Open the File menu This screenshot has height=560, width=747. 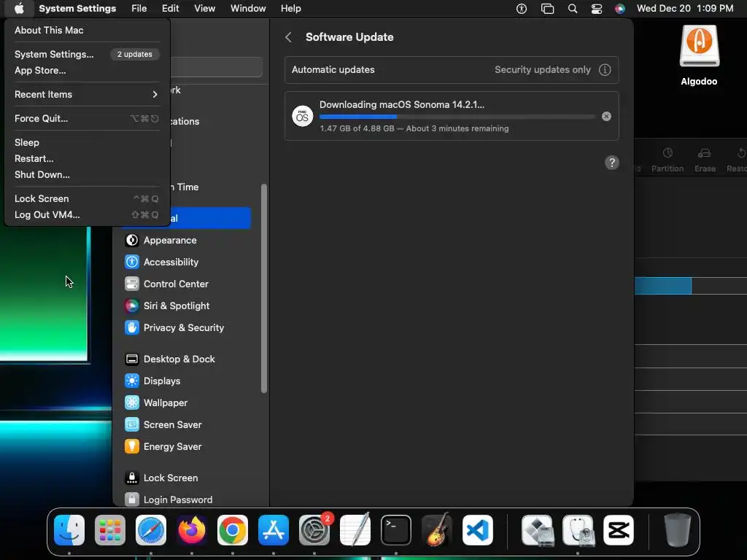139,9
